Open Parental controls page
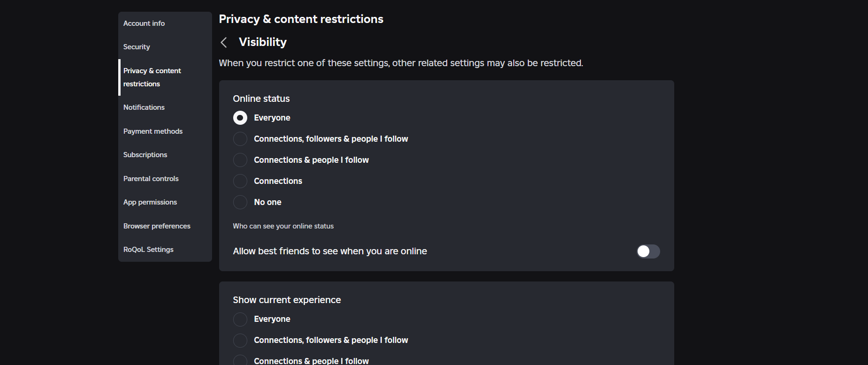 pyautogui.click(x=151, y=179)
